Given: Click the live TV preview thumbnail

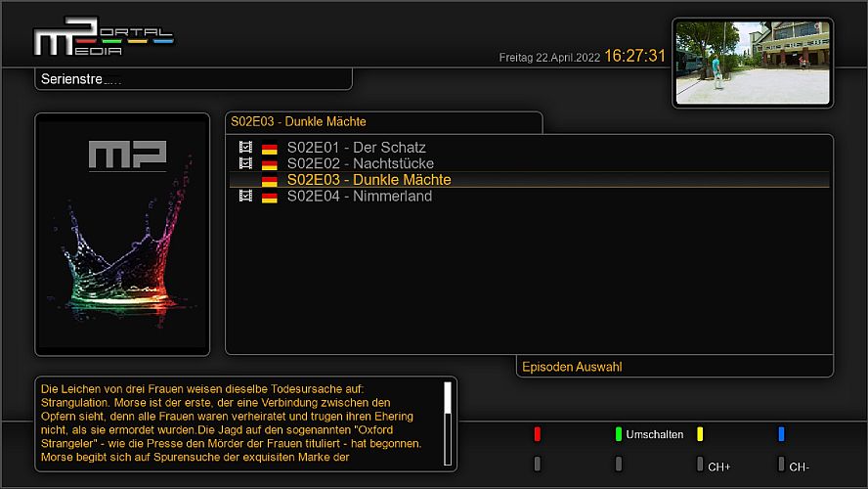Looking at the screenshot, I should [752, 62].
